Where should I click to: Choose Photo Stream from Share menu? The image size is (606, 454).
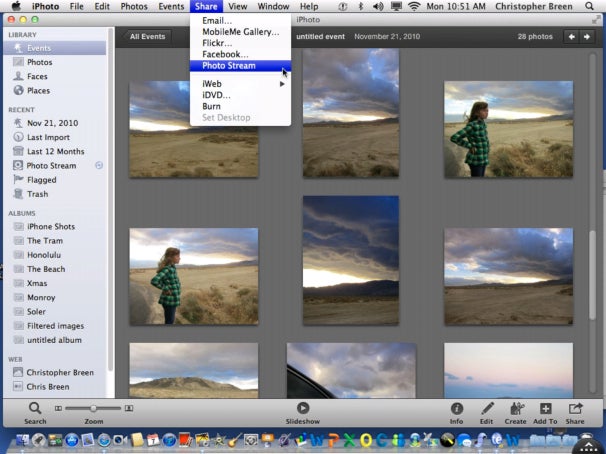[x=240, y=66]
